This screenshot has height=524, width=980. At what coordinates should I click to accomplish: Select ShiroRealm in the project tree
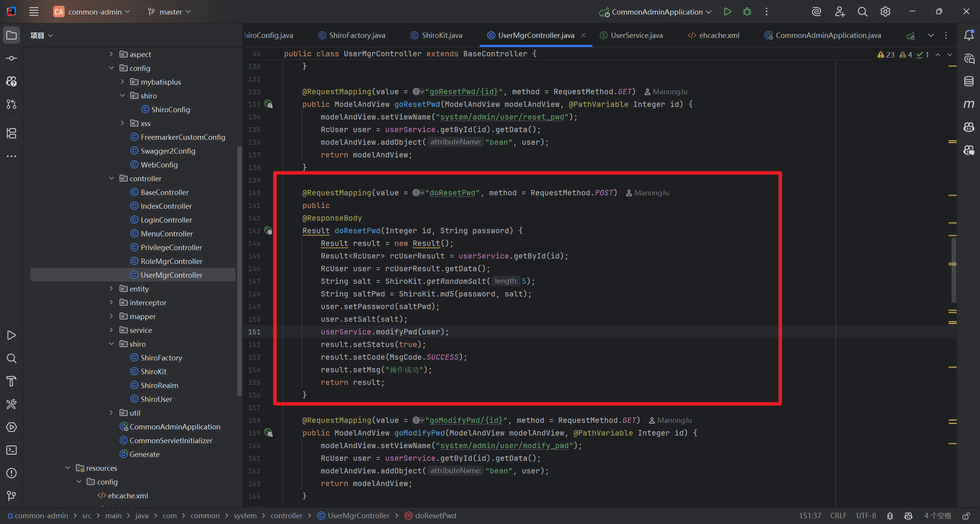[159, 385]
